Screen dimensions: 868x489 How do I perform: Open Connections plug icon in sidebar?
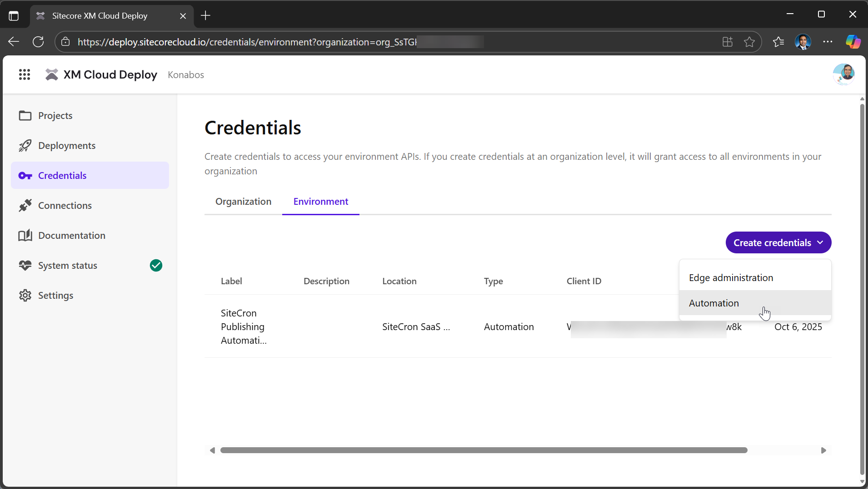(25, 206)
